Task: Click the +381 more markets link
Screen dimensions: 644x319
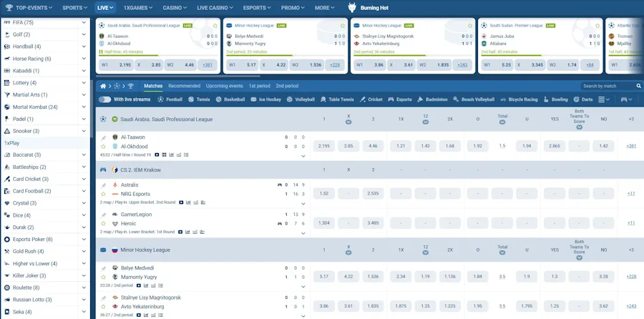Action: tap(630, 146)
